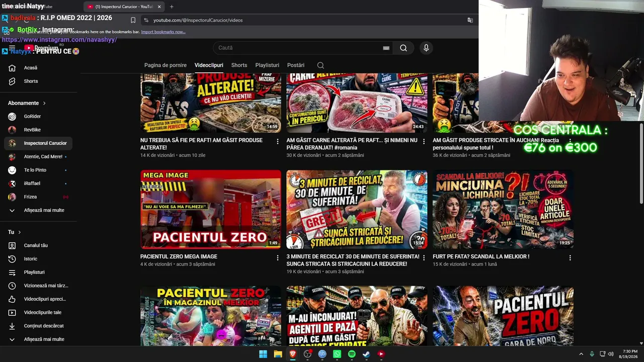644x362 pixels.
Task: Select the Inspectorul Carucior browser tab
Action: coord(124,7)
